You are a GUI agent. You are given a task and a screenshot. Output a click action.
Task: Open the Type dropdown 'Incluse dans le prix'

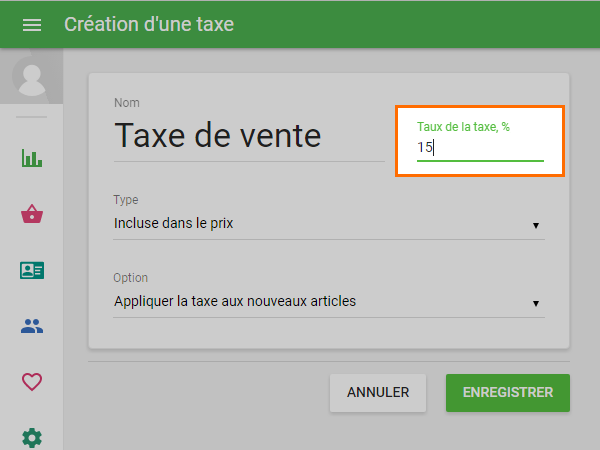329,223
